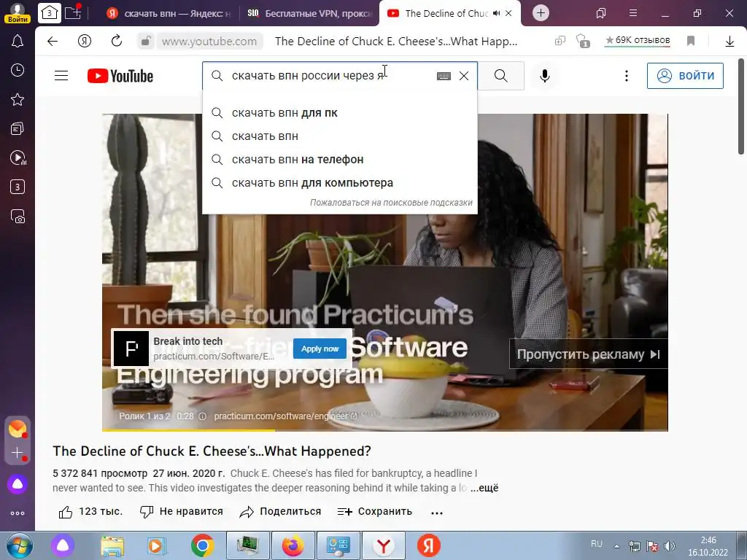The height and width of the screenshot is (560, 747).
Task: Open the tab counter home icon
Action: pyautogui.click(x=49, y=13)
